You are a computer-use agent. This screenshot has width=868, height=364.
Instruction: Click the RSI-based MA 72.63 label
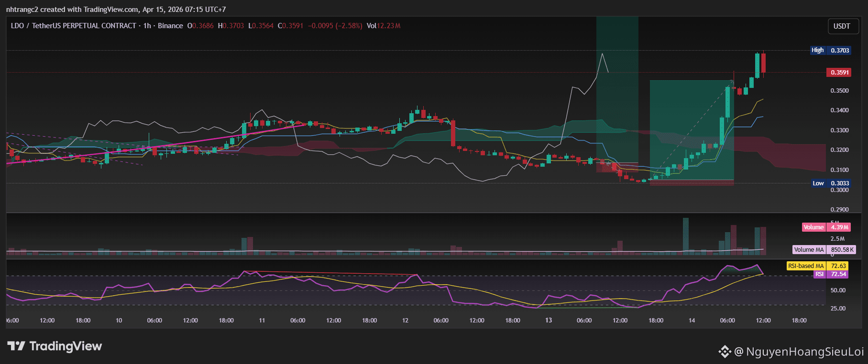point(817,266)
